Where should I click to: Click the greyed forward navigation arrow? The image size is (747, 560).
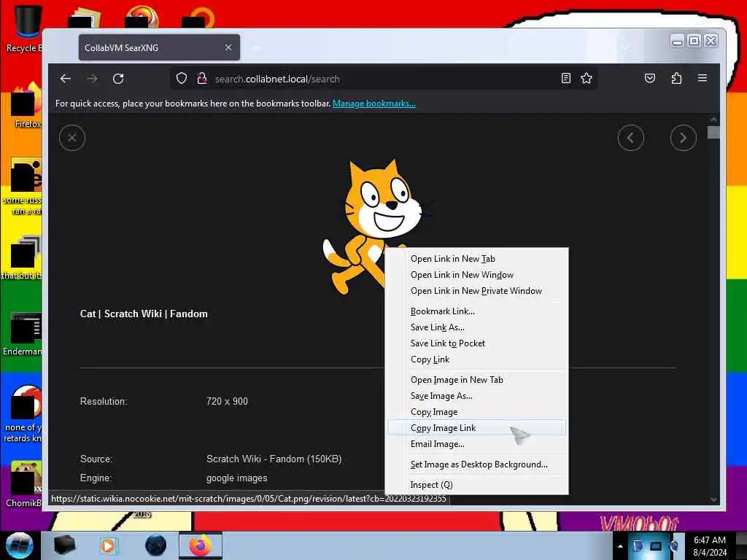click(92, 79)
